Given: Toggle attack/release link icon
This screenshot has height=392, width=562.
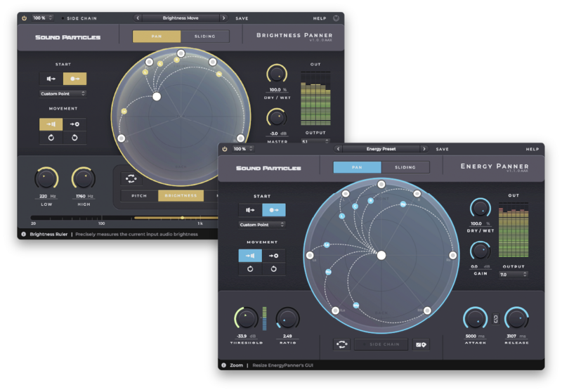Looking at the screenshot, I should [496, 318].
